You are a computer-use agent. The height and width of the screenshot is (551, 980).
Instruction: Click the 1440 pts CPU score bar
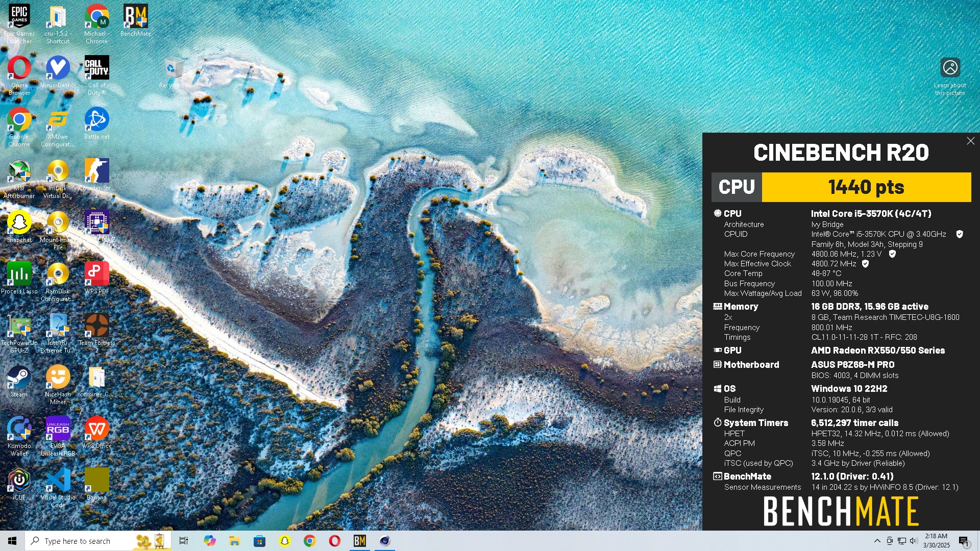(866, 187)
